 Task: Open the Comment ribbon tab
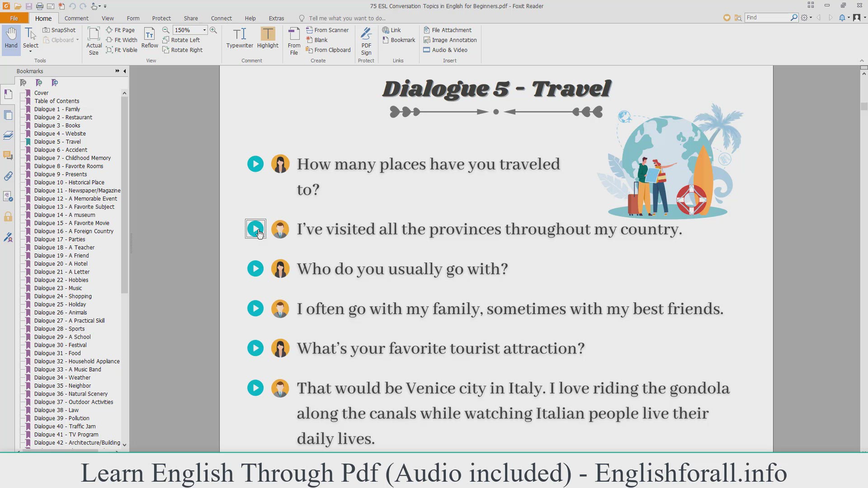click(76, 18)
